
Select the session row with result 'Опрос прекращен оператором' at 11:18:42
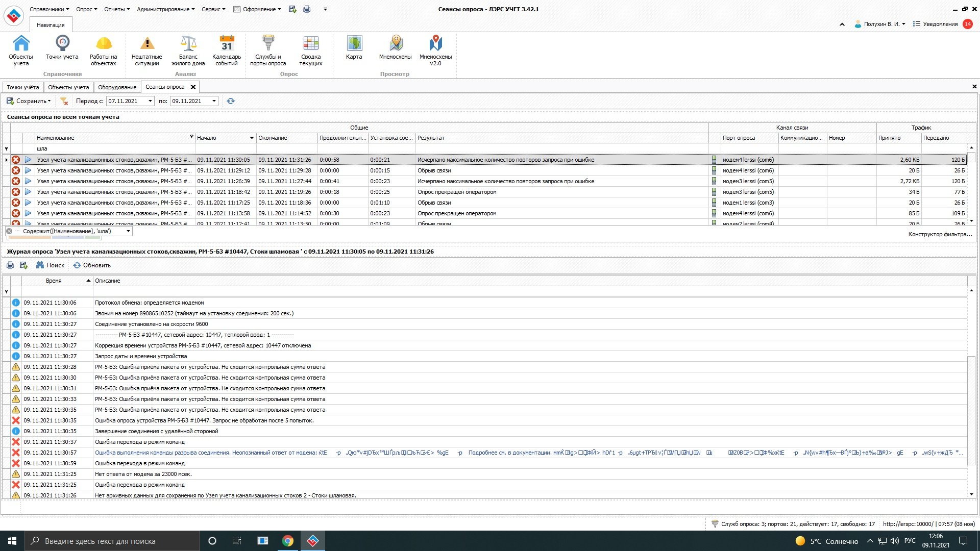[x=488, y=192]
